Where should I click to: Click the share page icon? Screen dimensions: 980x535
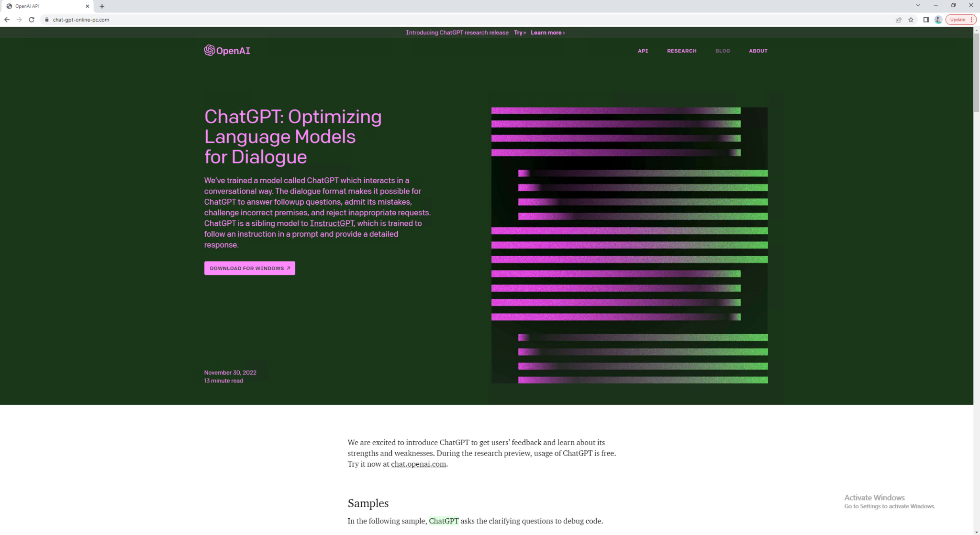point(898,20)
